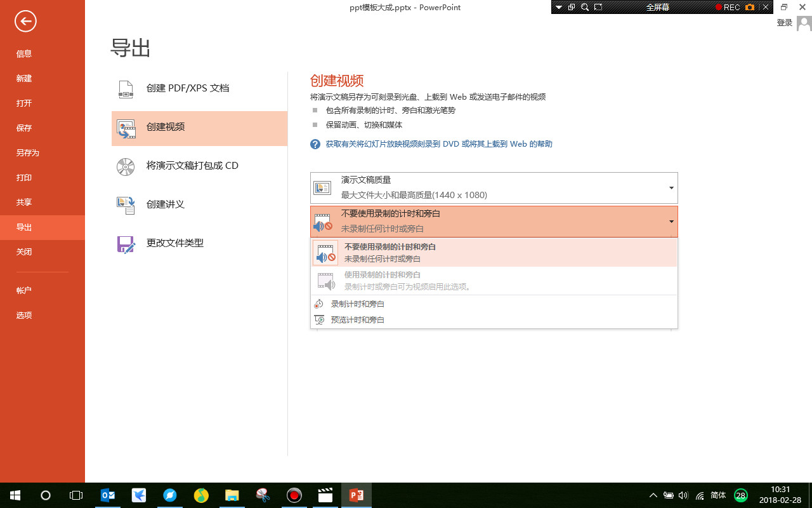This screenshot has width=812, height=508.
Task: Open the 演示文稿质量 quality dropdown
Action: (671, 188)
